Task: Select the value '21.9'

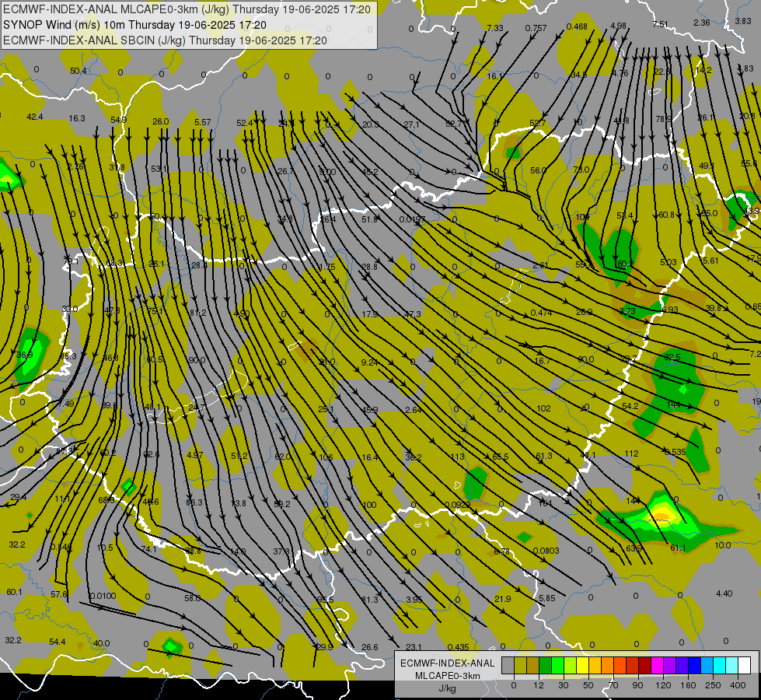Action: (x=503, y=599)
